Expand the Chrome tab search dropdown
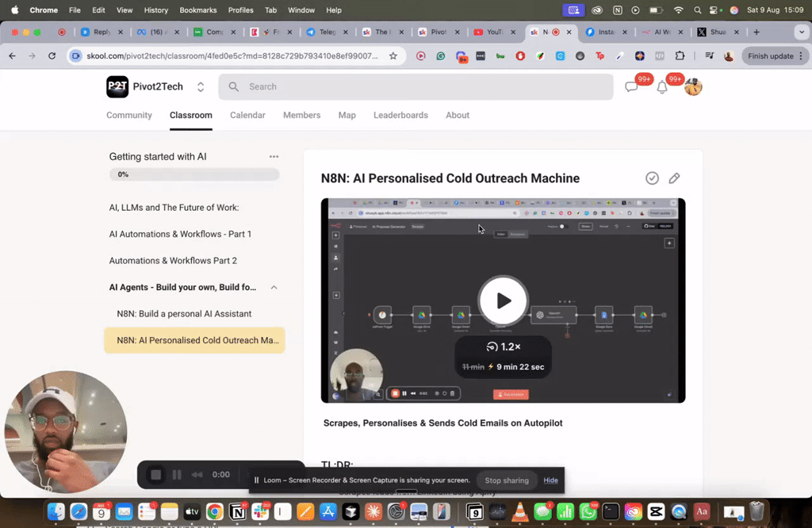Screen dimensions: 812x528 click(x=801, y=32)
